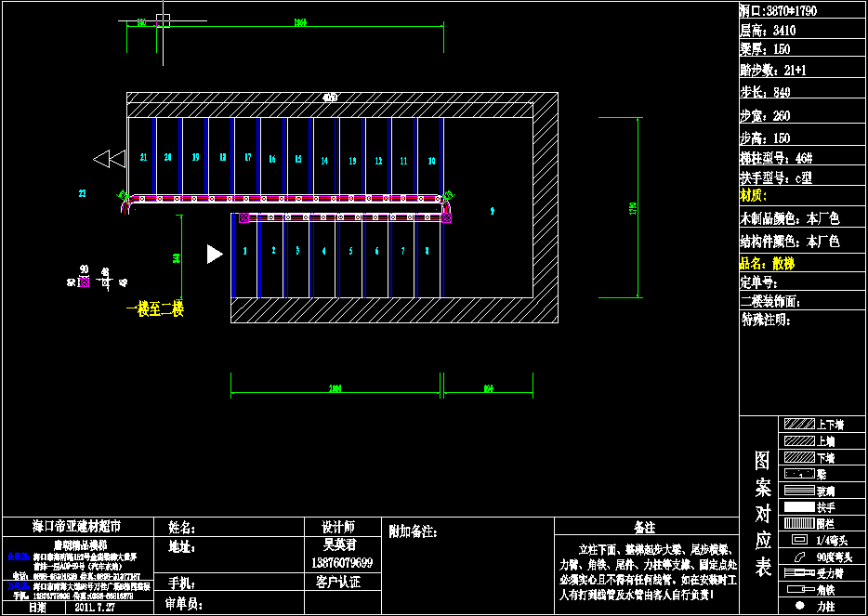Click the yellow 一楼至二楼 label
868x616 pixels.
point(155,310)
